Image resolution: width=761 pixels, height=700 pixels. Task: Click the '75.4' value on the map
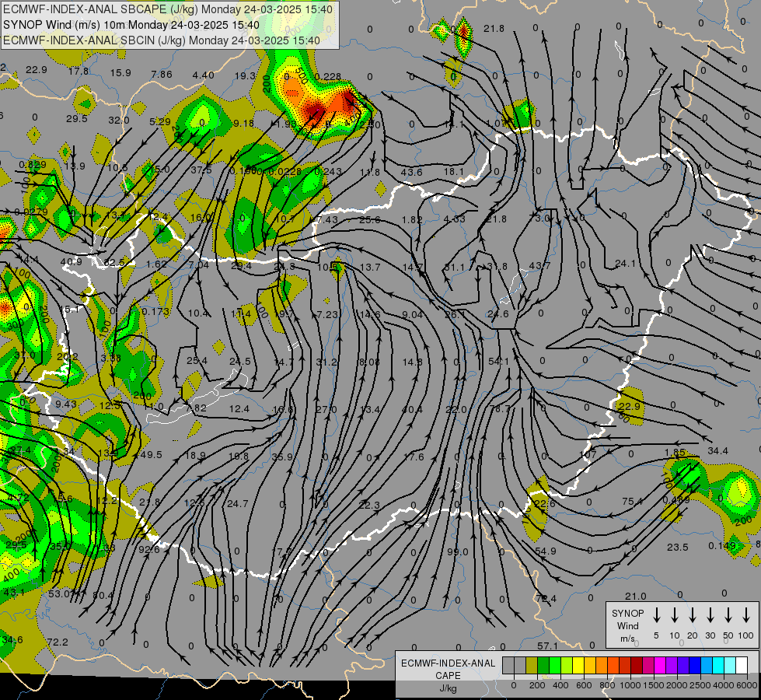click(633, 501)
